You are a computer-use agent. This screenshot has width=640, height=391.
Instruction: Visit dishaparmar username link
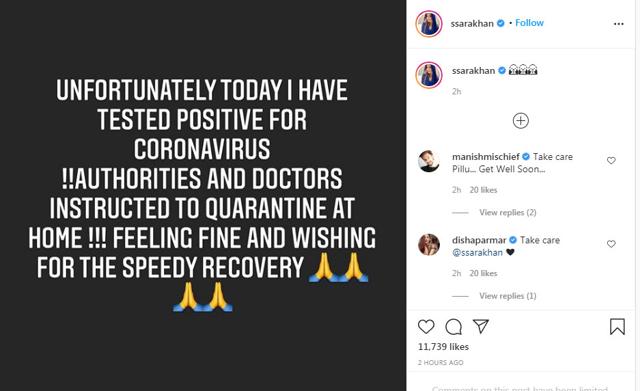click(479, 240)
